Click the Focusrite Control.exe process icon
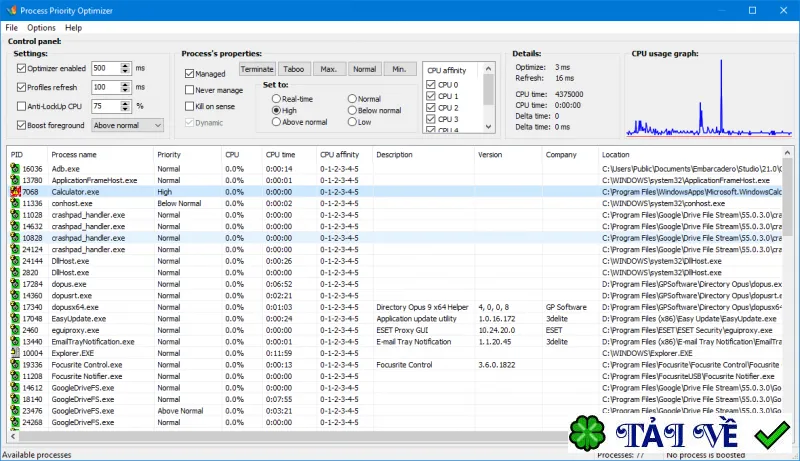The height and width of the screenshot is (461, 800). pyautogui.click(x=15, y=365)
